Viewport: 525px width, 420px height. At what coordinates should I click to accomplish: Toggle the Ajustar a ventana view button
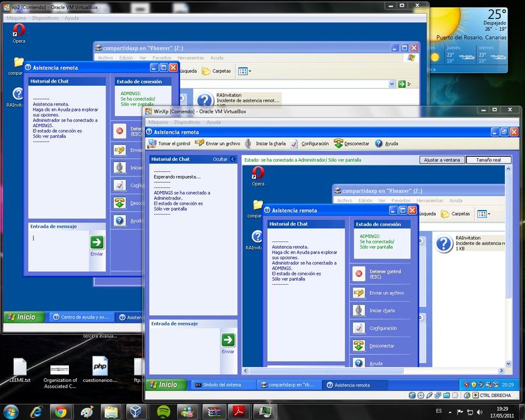[x=443, y=159]
